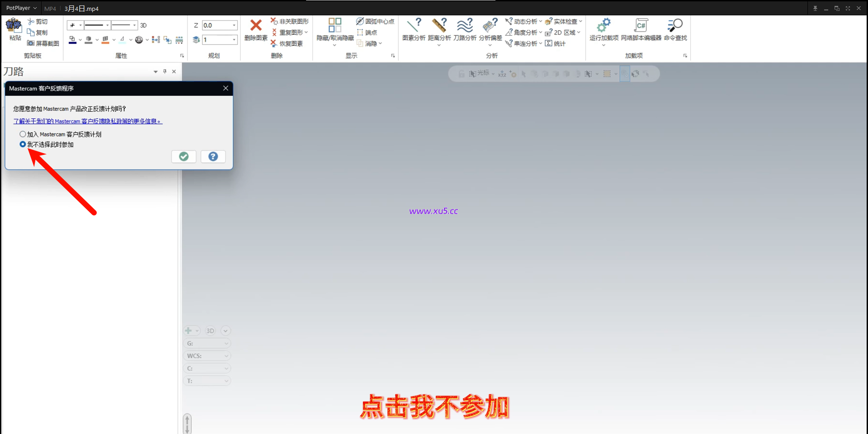Expand the 动态分析 dropdown menu
The height and width of the screenshot is (434, 868).
540,21
